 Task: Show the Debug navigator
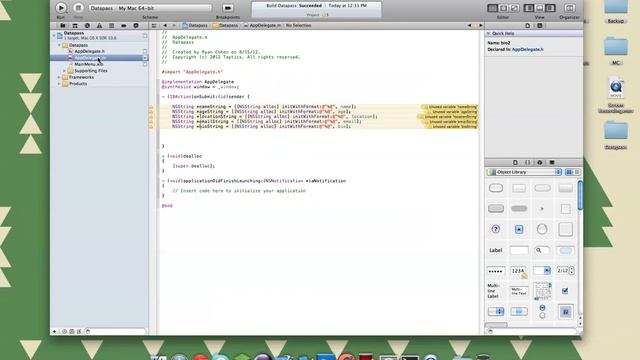(x=111, y=26)
